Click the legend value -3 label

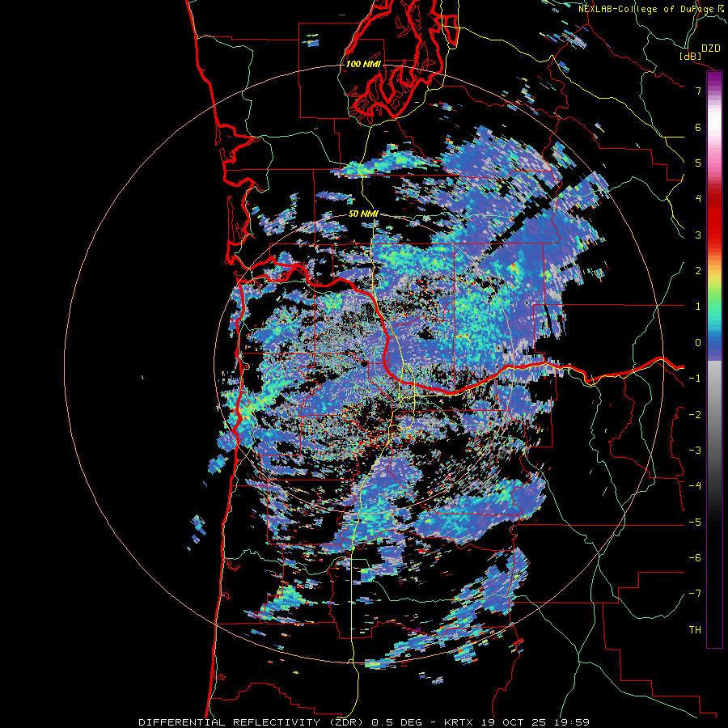tap(695, 451)
